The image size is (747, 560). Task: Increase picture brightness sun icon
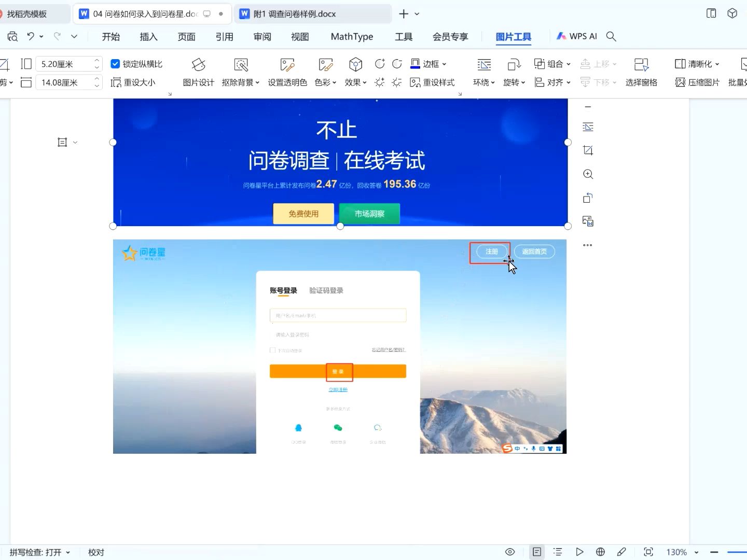click(380, 82)
